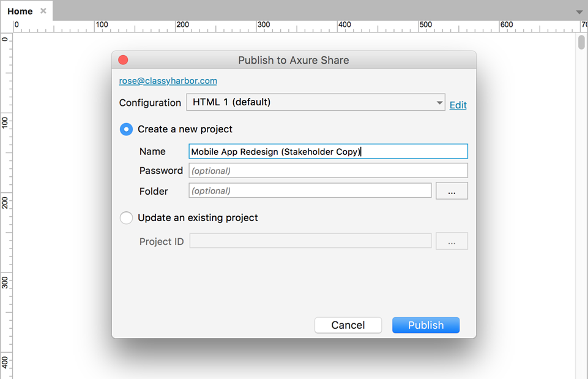Click the Project ID text field
Screen dimensions: 588x379
coord(310,241)
